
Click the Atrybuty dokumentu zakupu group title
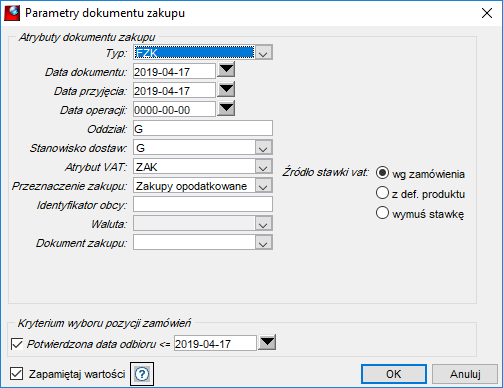pos(87,37)
